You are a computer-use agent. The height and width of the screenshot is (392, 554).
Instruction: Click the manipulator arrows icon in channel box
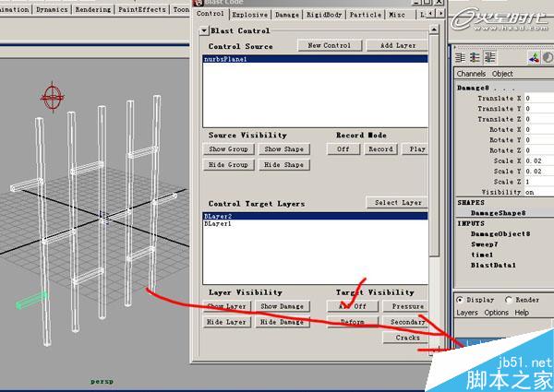534,57
